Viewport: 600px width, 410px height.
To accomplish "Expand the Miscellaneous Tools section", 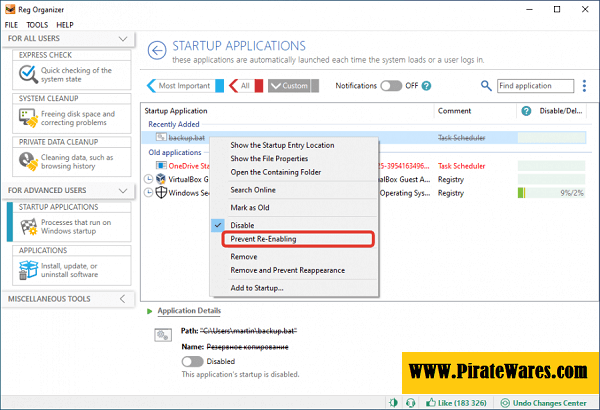I will pos(122,298).
